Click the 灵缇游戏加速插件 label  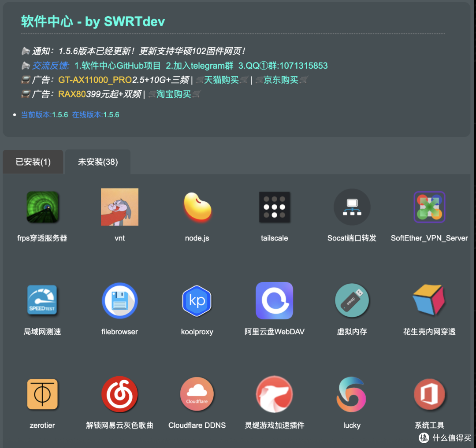coord(275,425)
